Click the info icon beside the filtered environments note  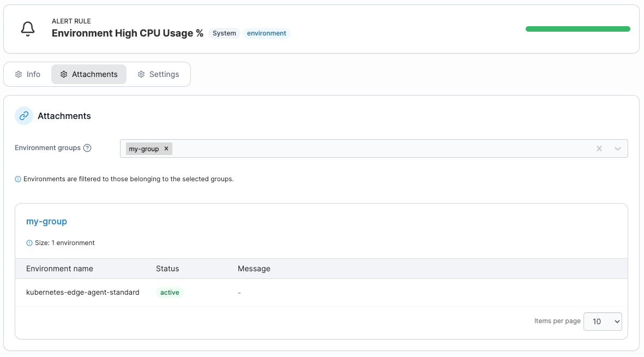point(18,180)
